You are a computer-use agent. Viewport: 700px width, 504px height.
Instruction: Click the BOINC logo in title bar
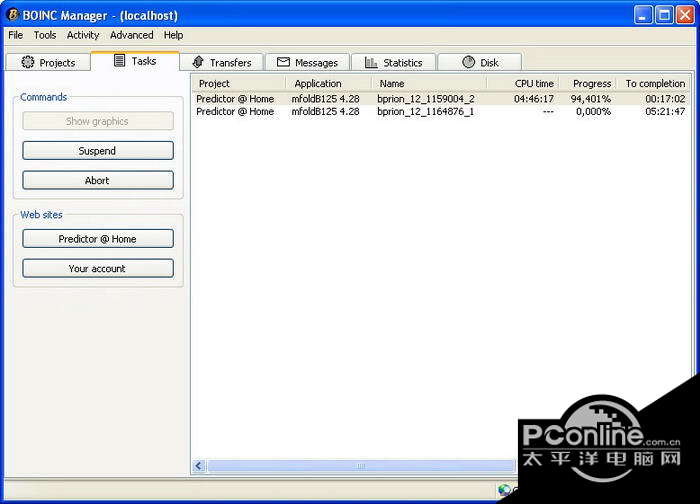tap(12, 15)
